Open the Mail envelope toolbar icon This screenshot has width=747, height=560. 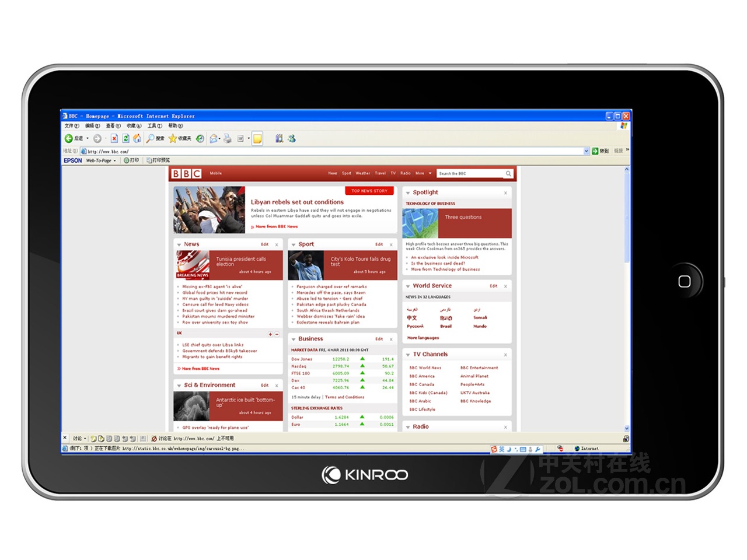pyautogui.click(x=214, y=138)
